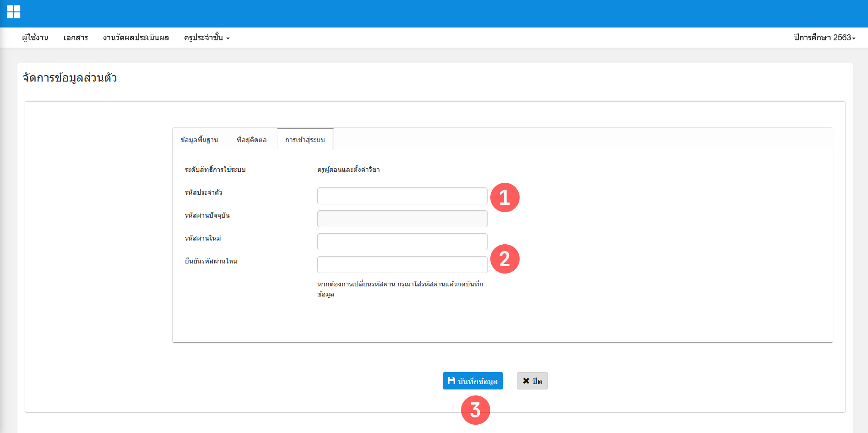Focus the รหัสประจำตัว input field

[x=402, y=196]
